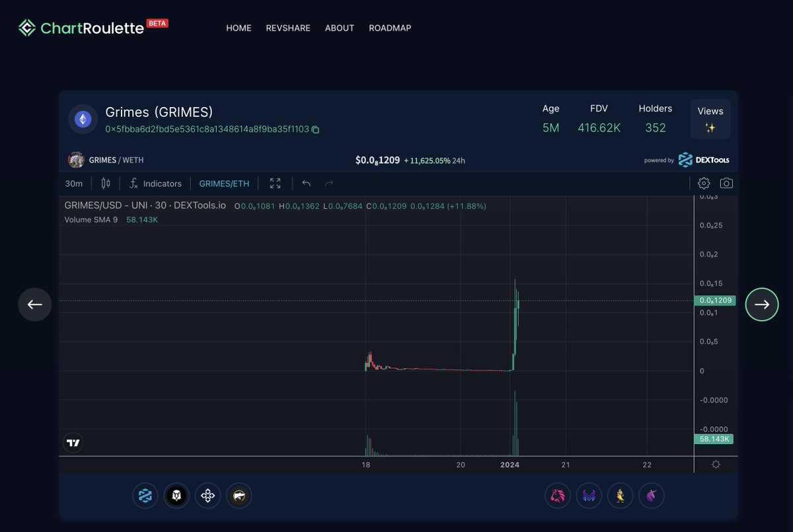The height and width of the screenshot is (532, 793).
Task: Open the time axis settings gear
Action: pyautogui.click(x=716, y=465)
